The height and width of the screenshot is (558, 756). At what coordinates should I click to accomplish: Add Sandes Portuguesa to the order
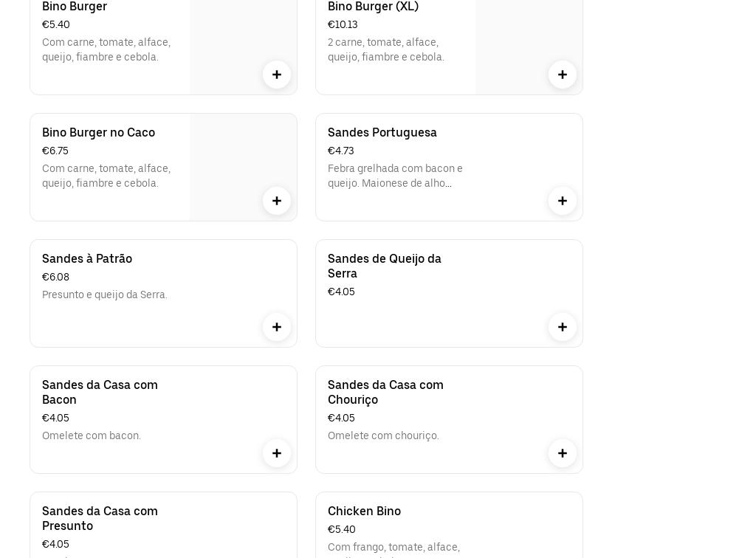(x=563, y=201)
